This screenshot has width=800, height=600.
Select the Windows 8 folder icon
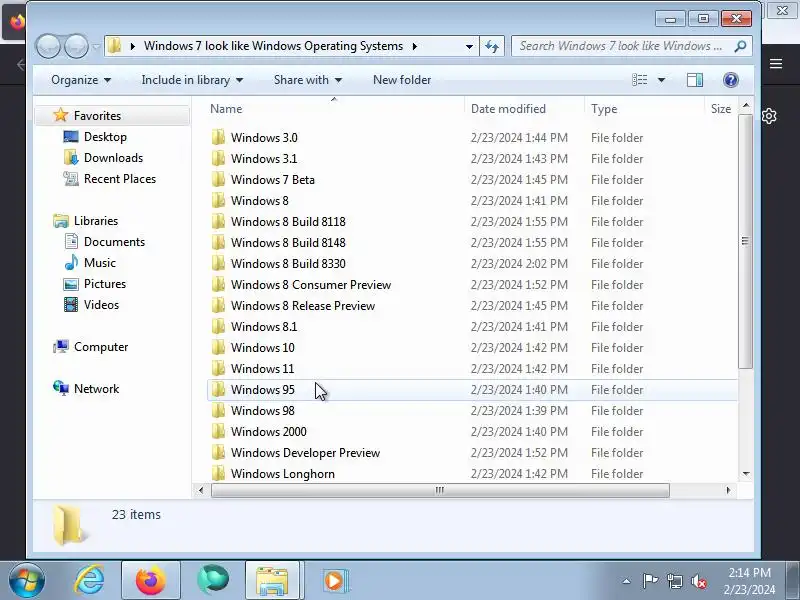coord(218,200)
